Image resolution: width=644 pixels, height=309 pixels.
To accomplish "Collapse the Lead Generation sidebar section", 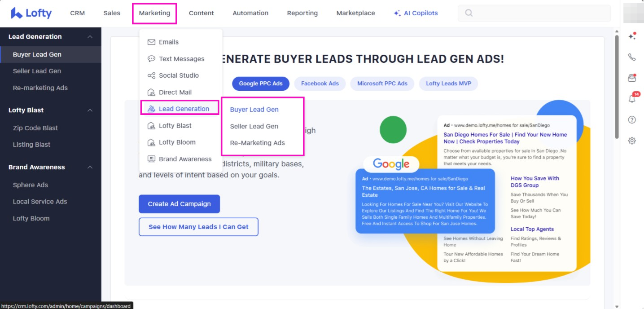I will (x=90, y=37).
